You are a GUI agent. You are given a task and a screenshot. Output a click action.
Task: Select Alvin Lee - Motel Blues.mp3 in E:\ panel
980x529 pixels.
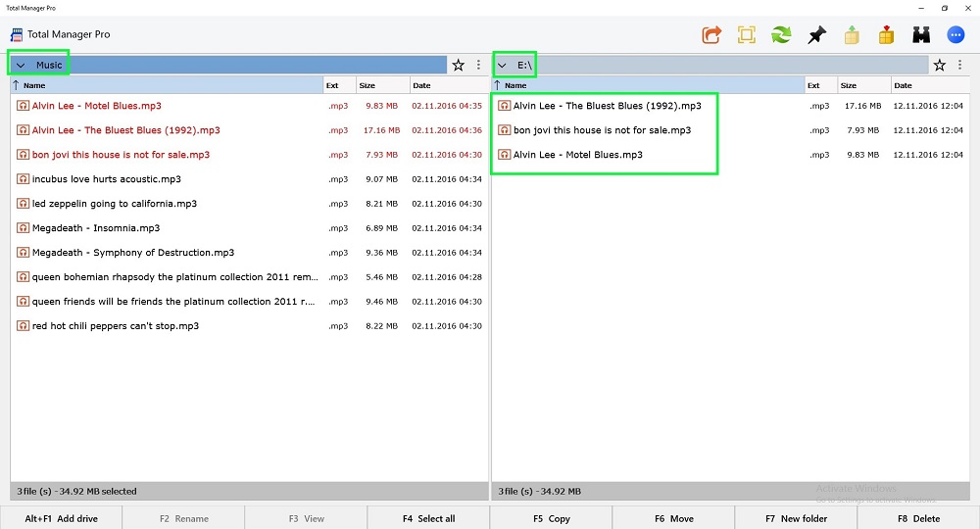(x=731, y=155)
